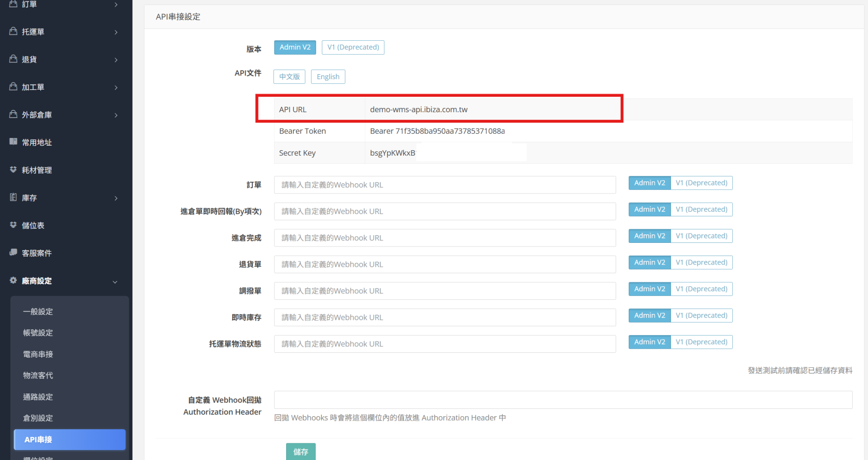Click the 退貨 sidebar icon
This screenshot has width=868, height=460.
pos(13,59)
